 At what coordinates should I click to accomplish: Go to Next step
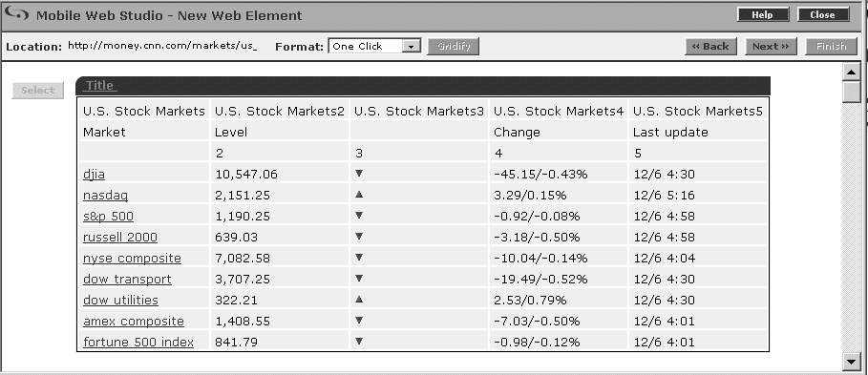point(772,47)
